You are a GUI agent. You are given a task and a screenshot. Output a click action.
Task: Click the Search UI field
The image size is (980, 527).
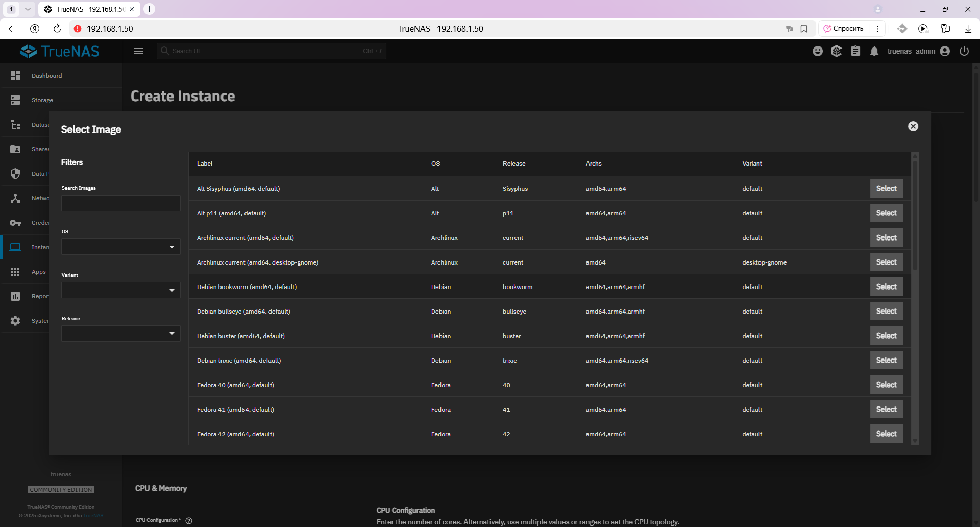271,51
